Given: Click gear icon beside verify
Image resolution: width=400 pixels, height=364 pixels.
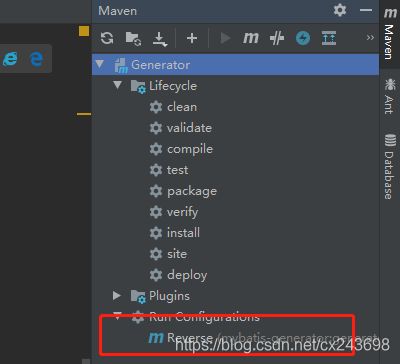Looking at the screenshot, I should 156,212.
